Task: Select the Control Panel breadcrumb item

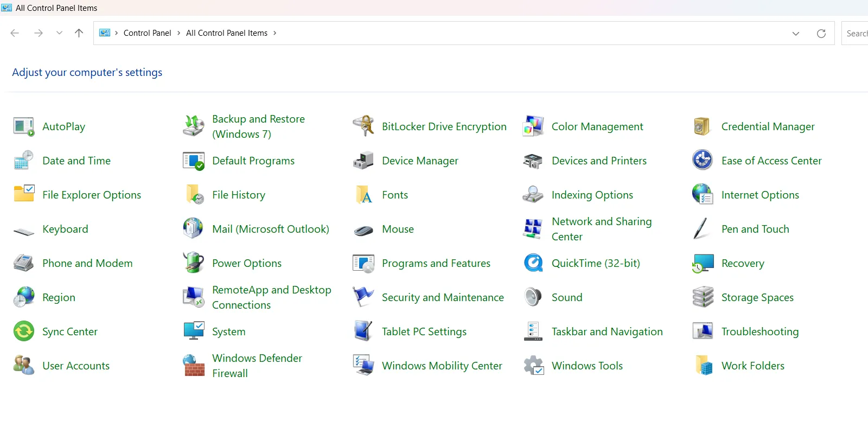Action: [147, 33]
